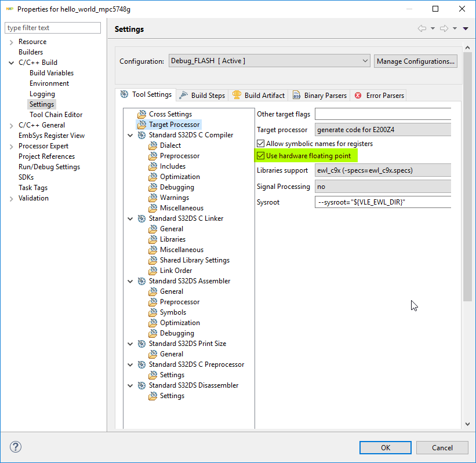The image size is (476, 463).
Task: Expand the Validation node
Action: pos(11,198)
